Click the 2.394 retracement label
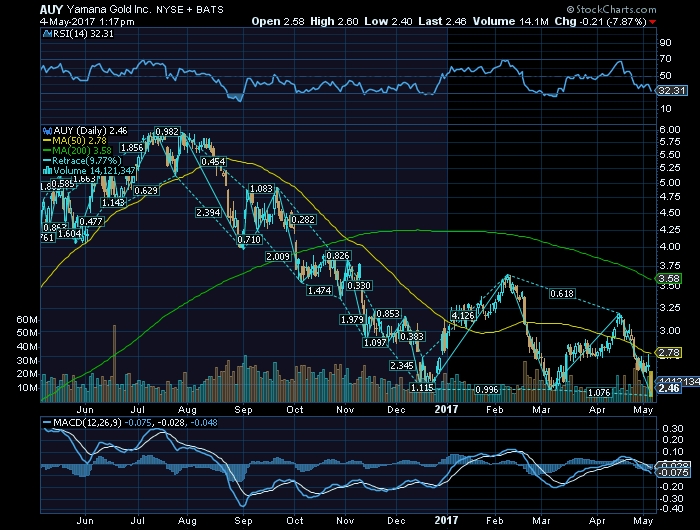This screenshot has height=530, width=700. (x=208, y=213)
